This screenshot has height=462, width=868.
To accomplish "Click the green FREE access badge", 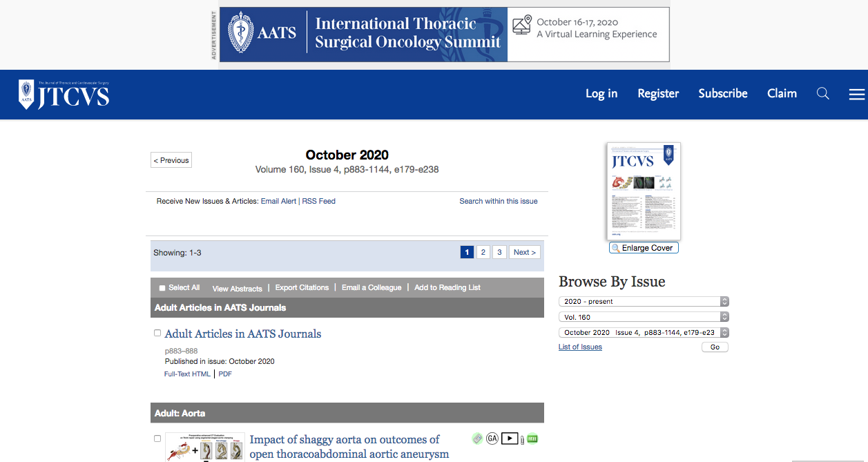I will coord(532,438).
